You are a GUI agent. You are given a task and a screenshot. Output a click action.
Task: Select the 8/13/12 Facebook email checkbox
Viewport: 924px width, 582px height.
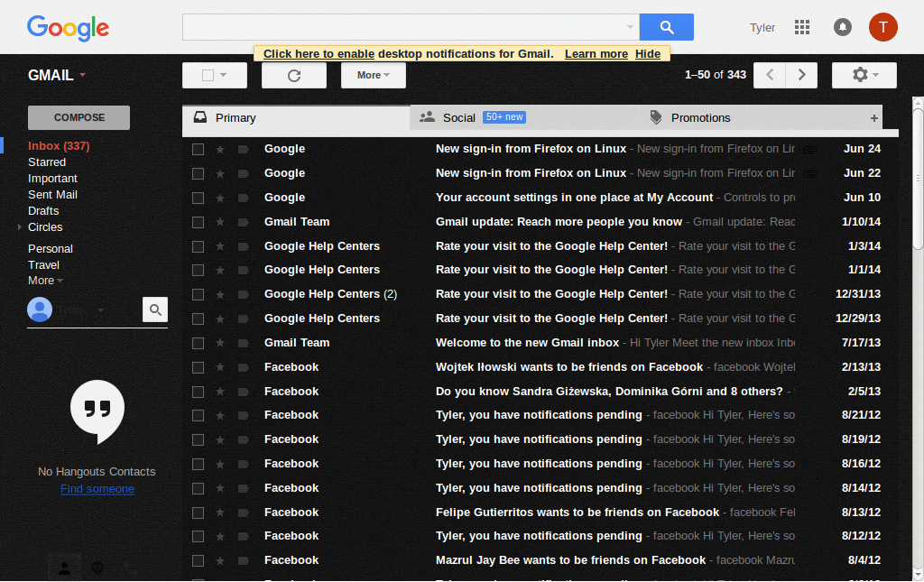coord(198,513)
